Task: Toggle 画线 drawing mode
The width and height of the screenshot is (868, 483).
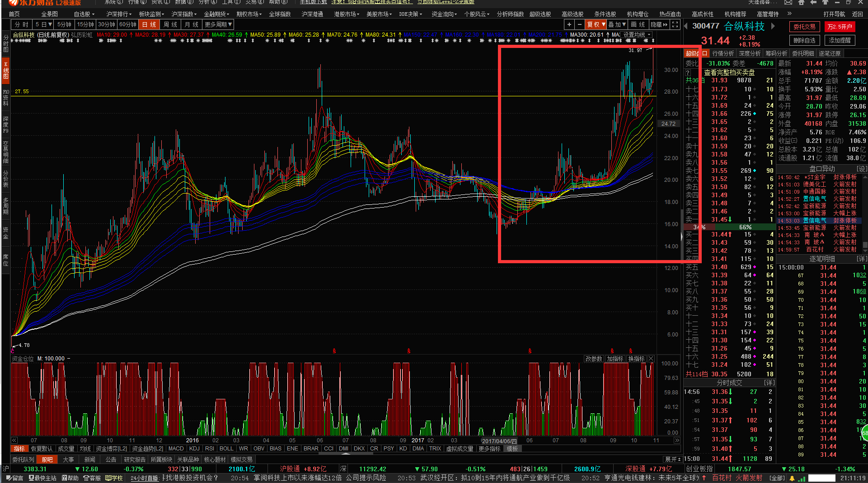Action: 638,24
